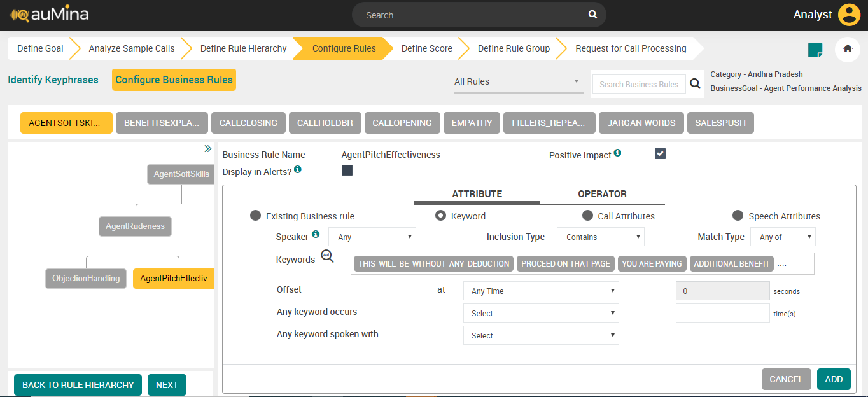Go to Analyze Sample Calls step
This screenshot has height=397, width=868.
click(x=132, y=48)
